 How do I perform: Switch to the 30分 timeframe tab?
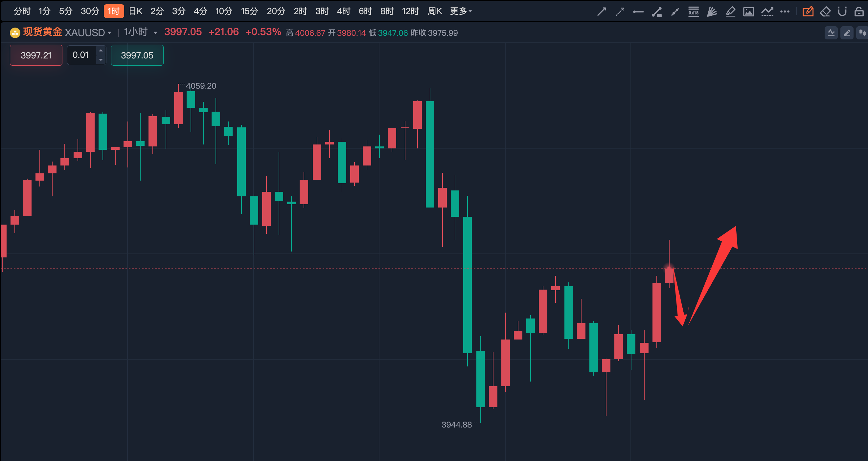tap(90, 11)
